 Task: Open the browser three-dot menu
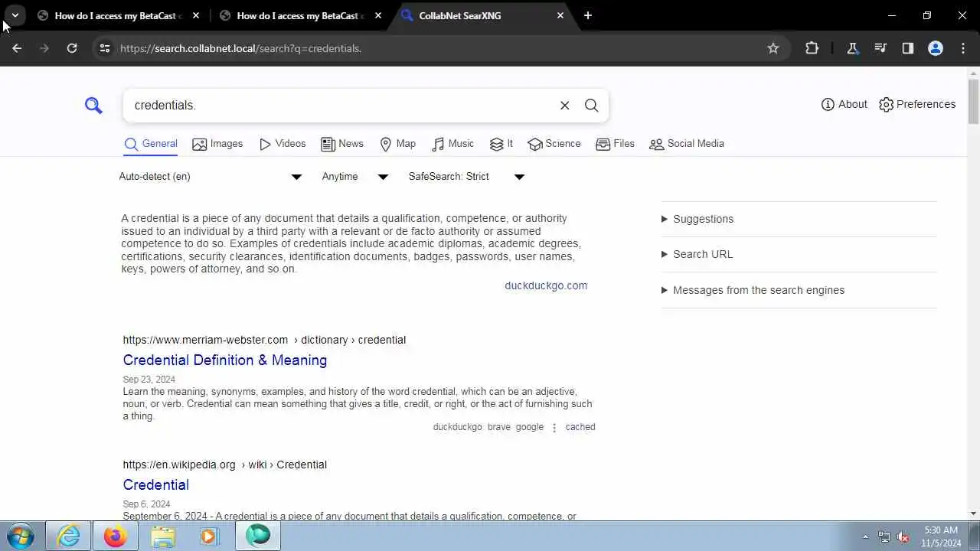click(x=963, y=48)
